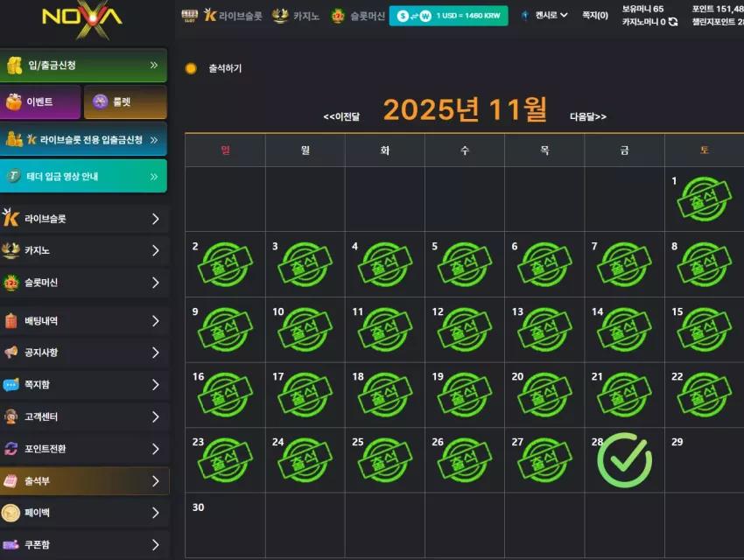Open 카지노 in the top navigation
The image size is (744, 560).
(x=296, y=16)
